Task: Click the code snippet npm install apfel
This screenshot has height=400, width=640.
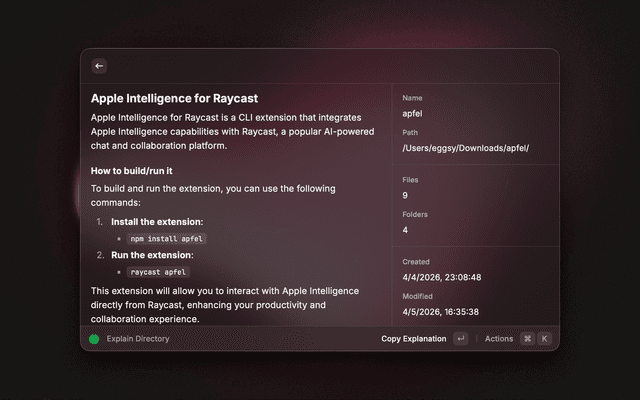Action: (x=167, y=239)
